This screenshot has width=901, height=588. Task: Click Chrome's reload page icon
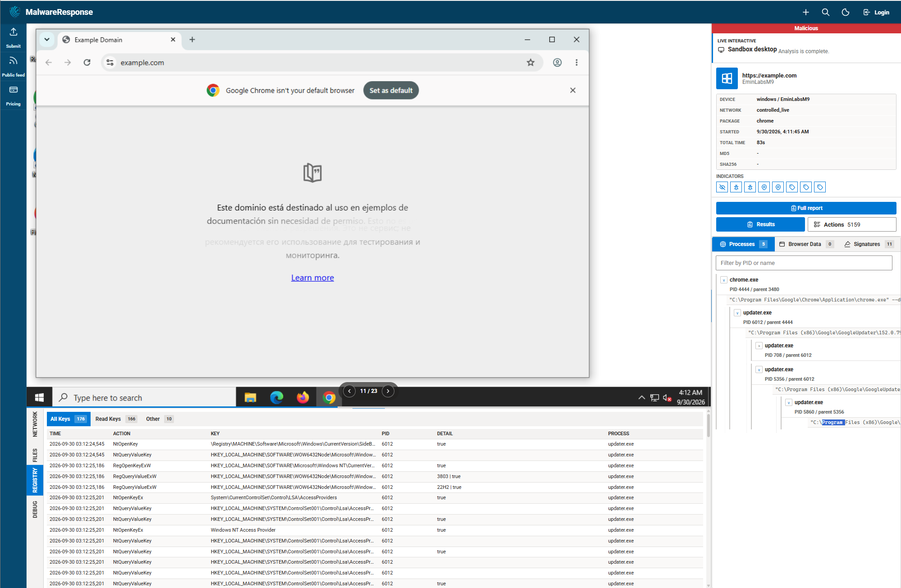coord(87,63)
